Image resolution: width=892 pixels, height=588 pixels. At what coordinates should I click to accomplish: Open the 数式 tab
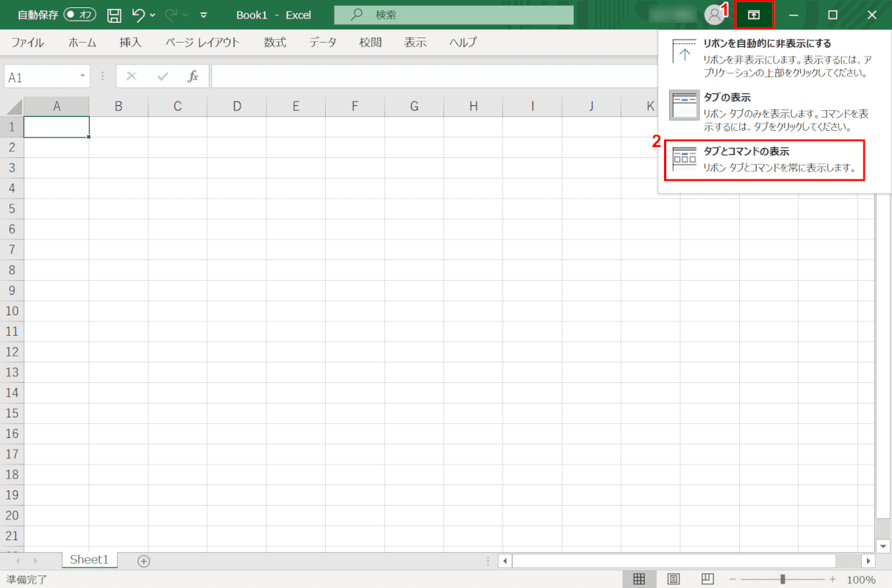click(275, 43)
